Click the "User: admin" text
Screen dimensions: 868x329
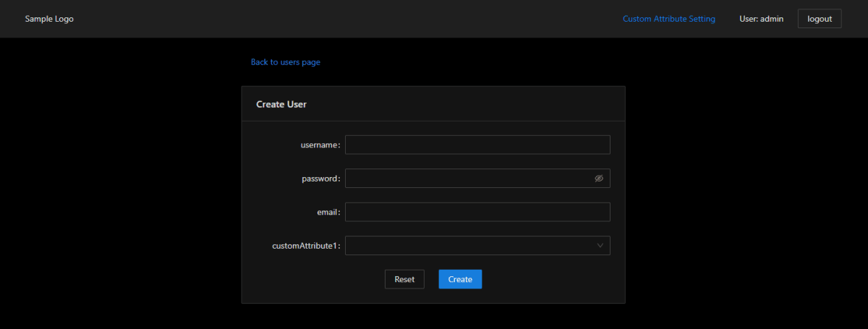pyautogui.click(x=762, y=19)
